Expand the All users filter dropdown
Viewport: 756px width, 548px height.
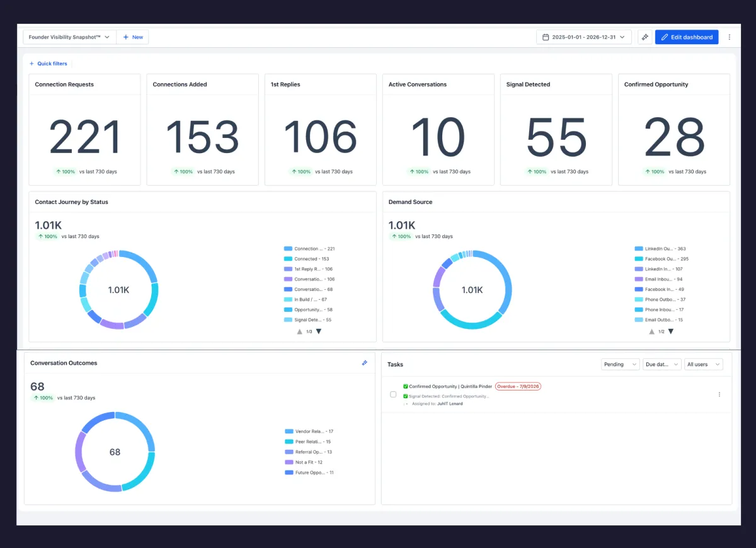pyautogui.click(x=704, y=364)
